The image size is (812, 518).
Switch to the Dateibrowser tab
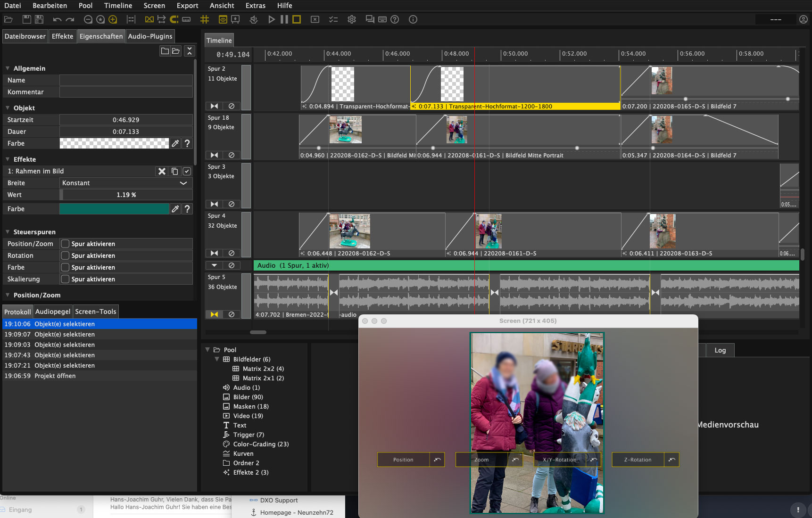(x=25, y=36)
